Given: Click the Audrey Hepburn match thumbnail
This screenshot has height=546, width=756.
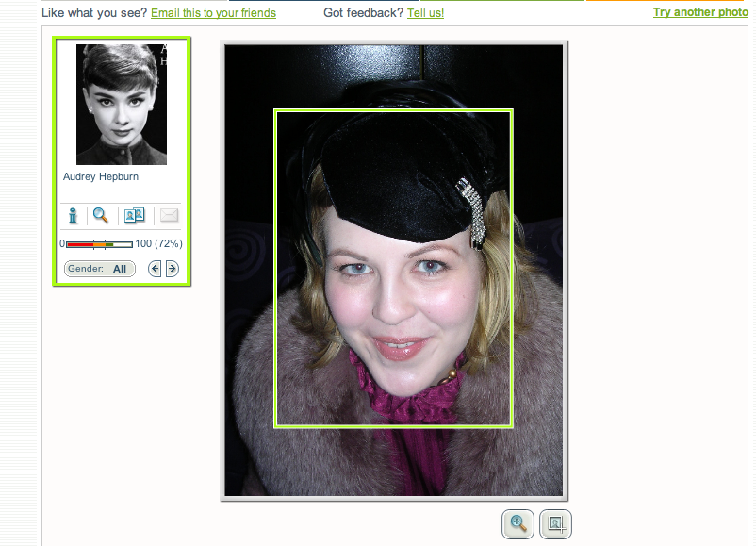Looking at the screenshot, I should [121, 104].
